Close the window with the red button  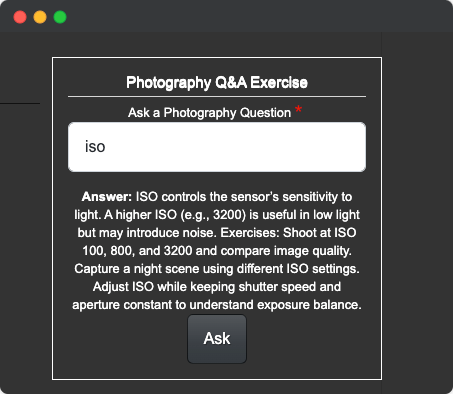pos(20,17)
